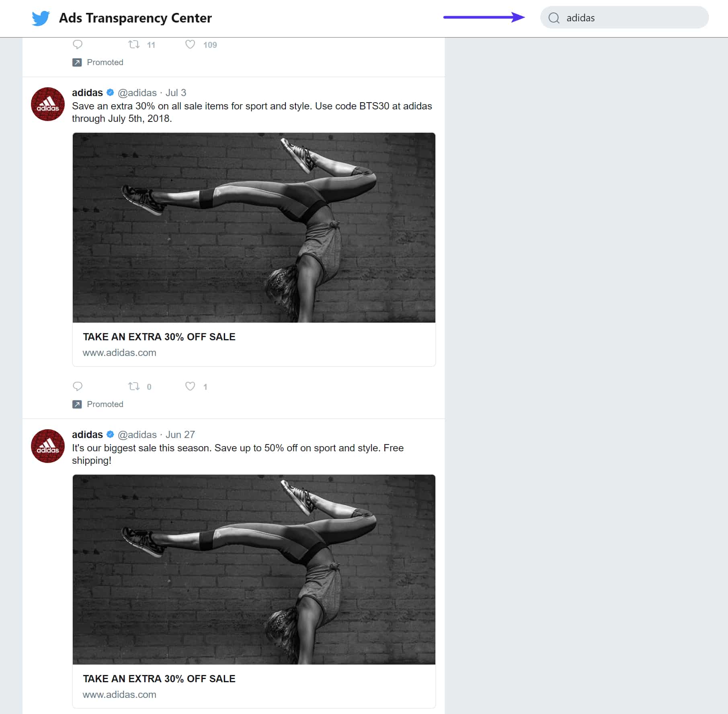
Task: Click the Jun 27 timestamp link
Action: (x=180, y=434)
